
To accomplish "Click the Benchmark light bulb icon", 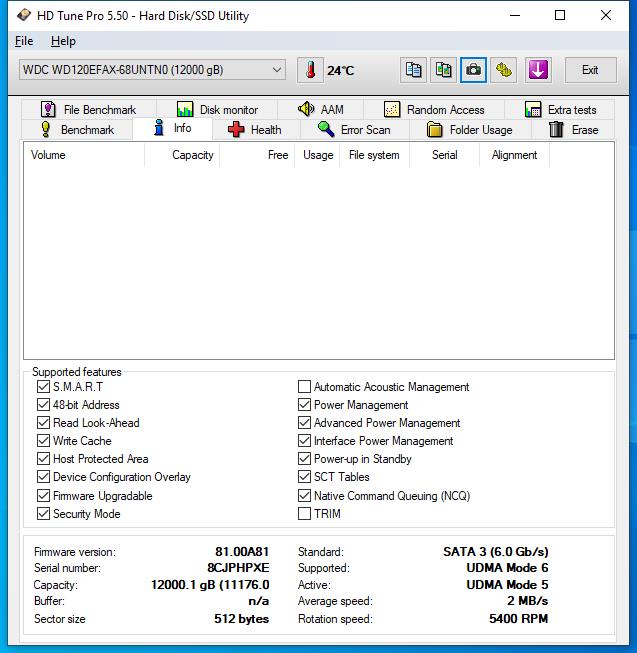I will point(46,129).
